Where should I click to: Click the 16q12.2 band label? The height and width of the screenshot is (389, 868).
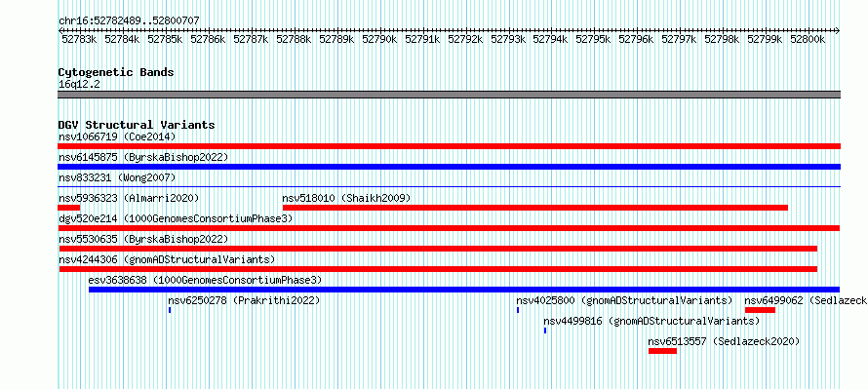point(79,84)
